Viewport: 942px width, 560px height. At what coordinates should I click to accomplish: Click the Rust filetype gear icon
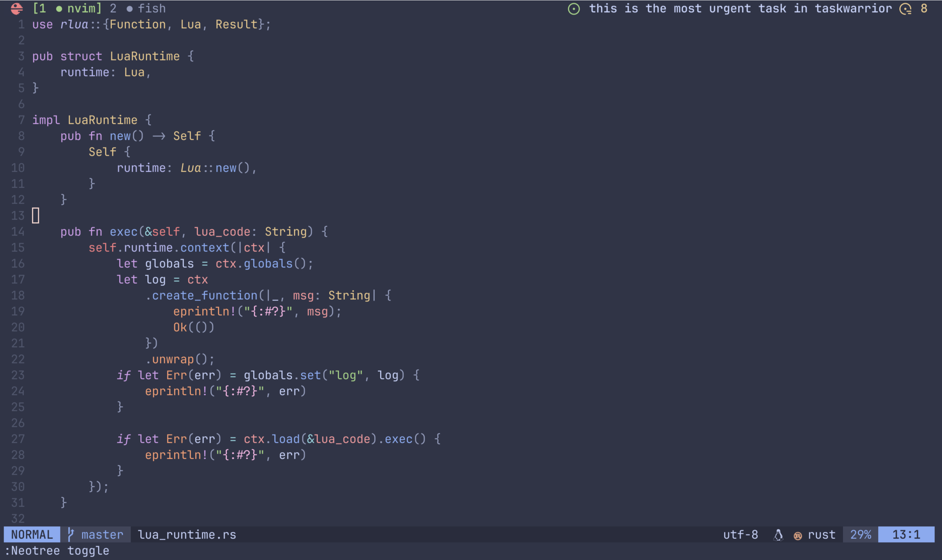point(798,536)
